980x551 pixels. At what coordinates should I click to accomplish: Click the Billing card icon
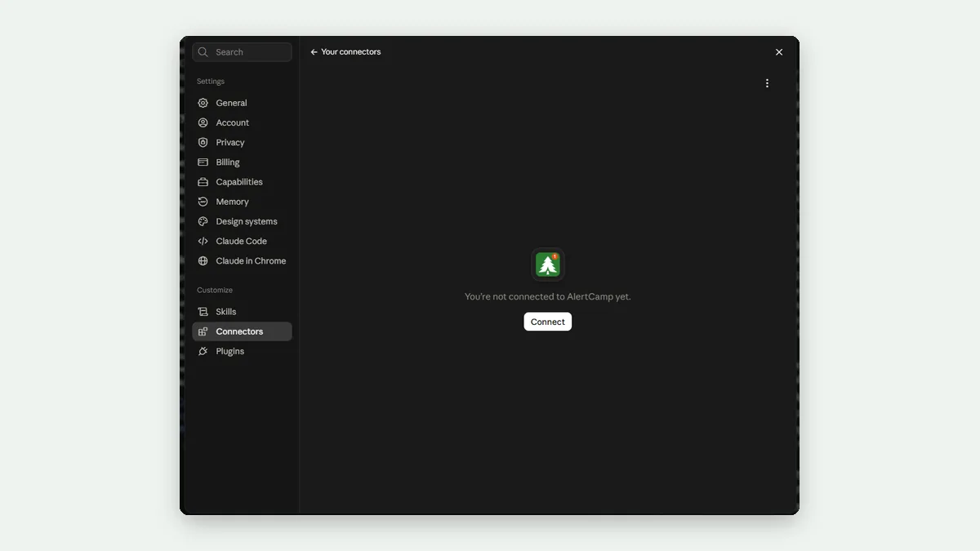[203, 162]
